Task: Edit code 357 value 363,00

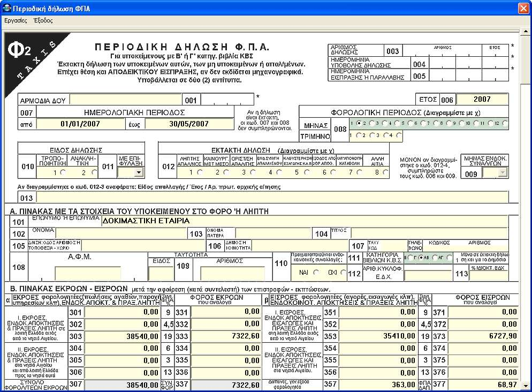Action: pyautogui.click(x=378, y=384)
